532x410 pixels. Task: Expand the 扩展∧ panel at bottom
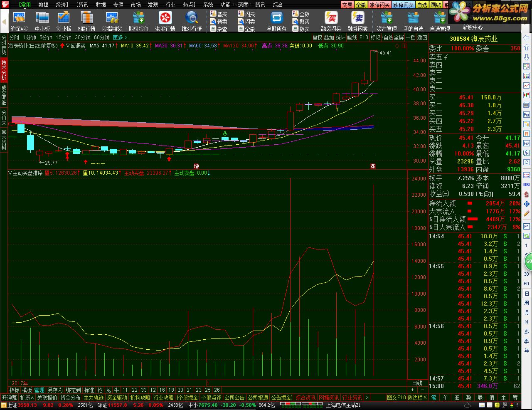[x=27, y=398]
